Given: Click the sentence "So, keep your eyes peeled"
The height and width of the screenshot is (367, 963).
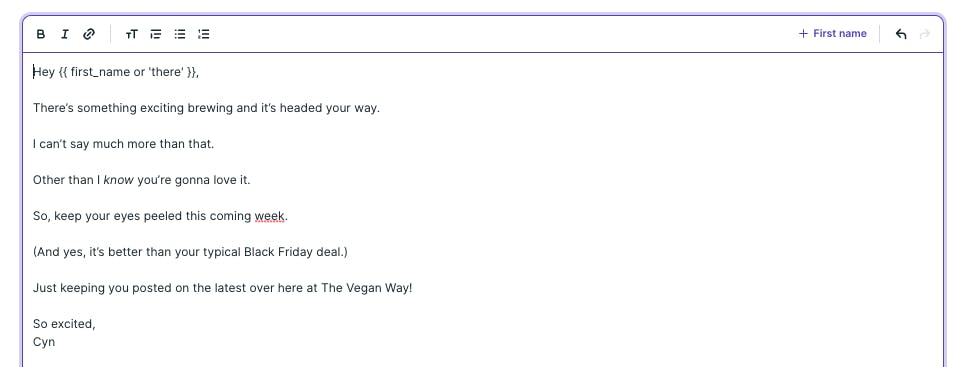Looking at the screenshot, I should coord(160,216).
